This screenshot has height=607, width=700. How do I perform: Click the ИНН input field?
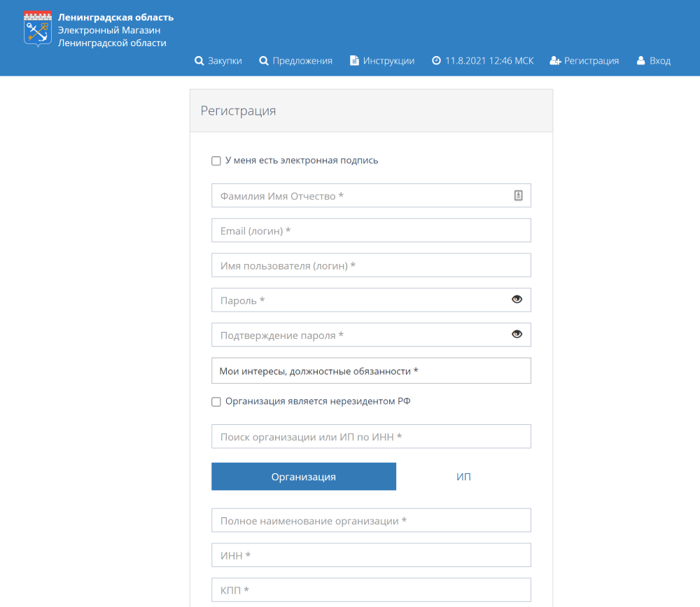click(x=372, y=555)
